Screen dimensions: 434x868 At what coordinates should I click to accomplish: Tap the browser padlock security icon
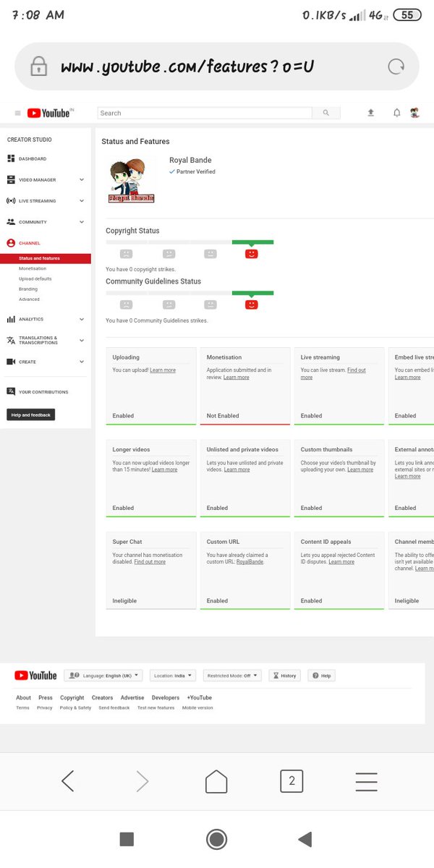38,67
